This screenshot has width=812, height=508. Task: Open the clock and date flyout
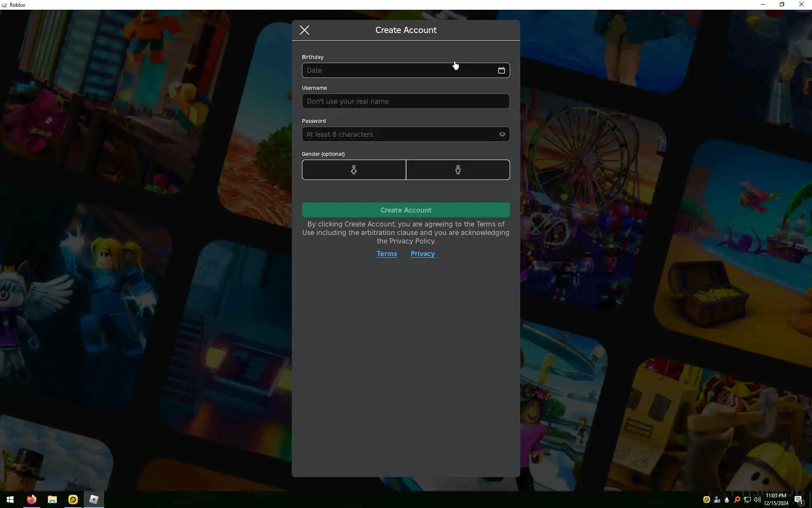pos(776,500)
